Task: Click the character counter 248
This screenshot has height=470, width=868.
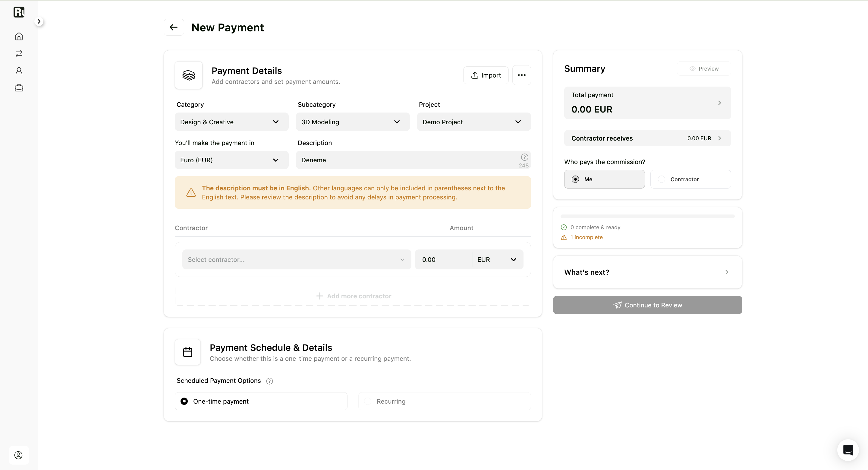Action: tap(524, 166)
